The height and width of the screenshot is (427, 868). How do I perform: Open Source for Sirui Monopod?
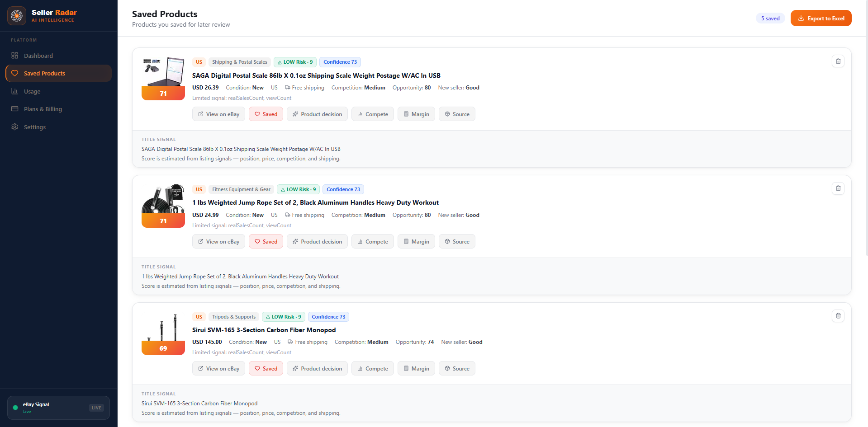(x=457, y=369)
